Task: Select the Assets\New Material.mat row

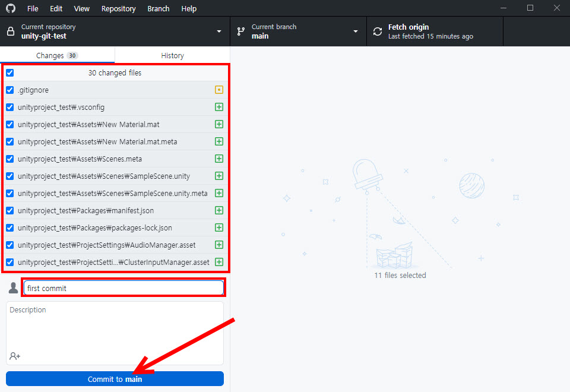Action: click(x=116, y=124)
